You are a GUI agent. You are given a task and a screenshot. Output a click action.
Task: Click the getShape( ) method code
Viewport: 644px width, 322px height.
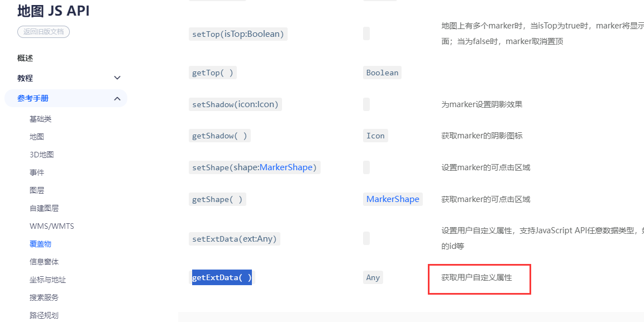(217, 199)
